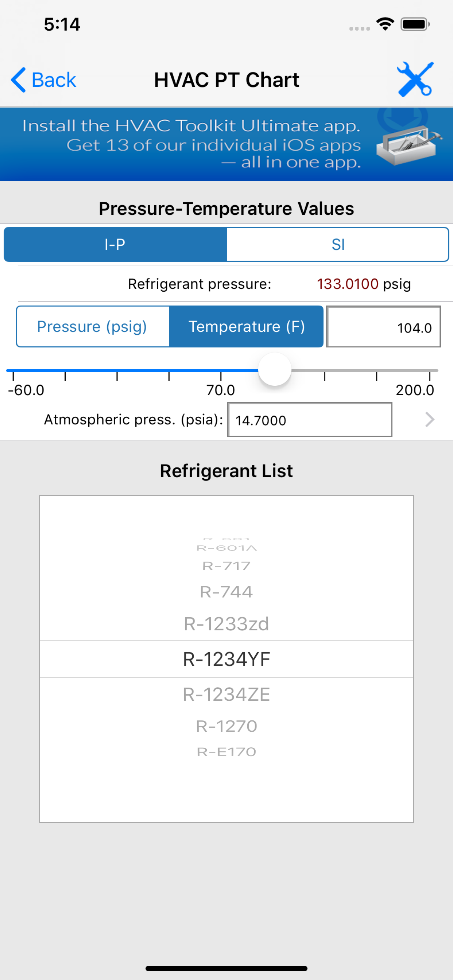Check the Wi-Fi status icon
Image resolution: width=453 pixels, height=980 pixels.
coord(385,24)
